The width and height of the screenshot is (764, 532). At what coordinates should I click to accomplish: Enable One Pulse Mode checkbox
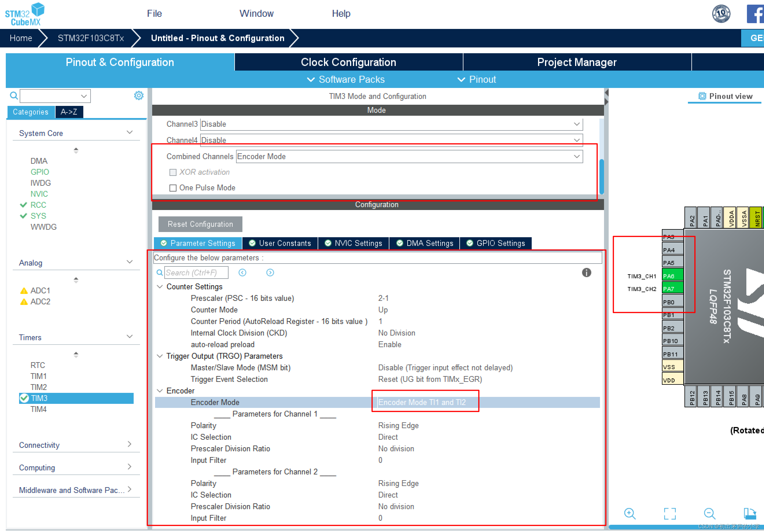coord(173,188)
